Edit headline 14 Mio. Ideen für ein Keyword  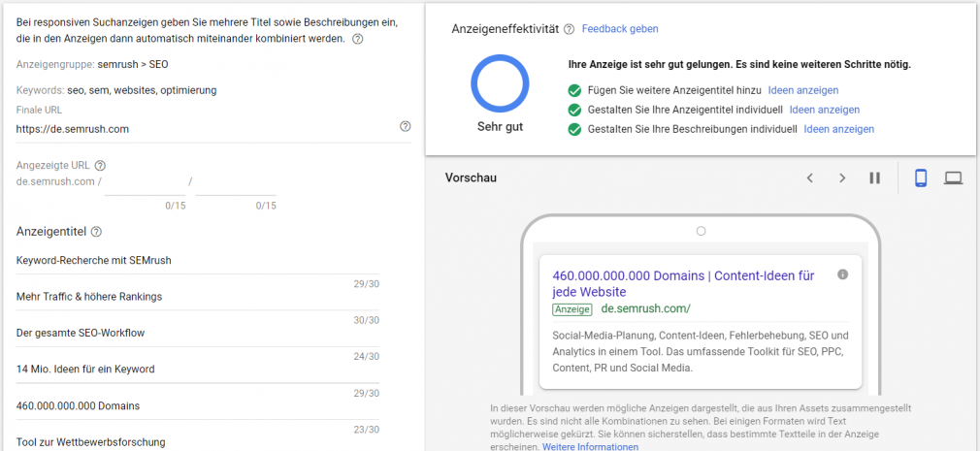tap(198, 370)
